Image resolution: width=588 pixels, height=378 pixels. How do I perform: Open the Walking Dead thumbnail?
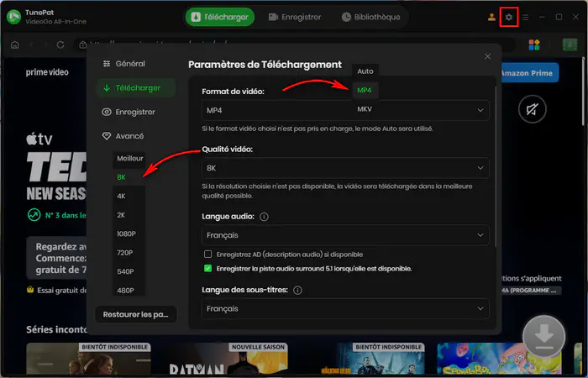point(364,358)
